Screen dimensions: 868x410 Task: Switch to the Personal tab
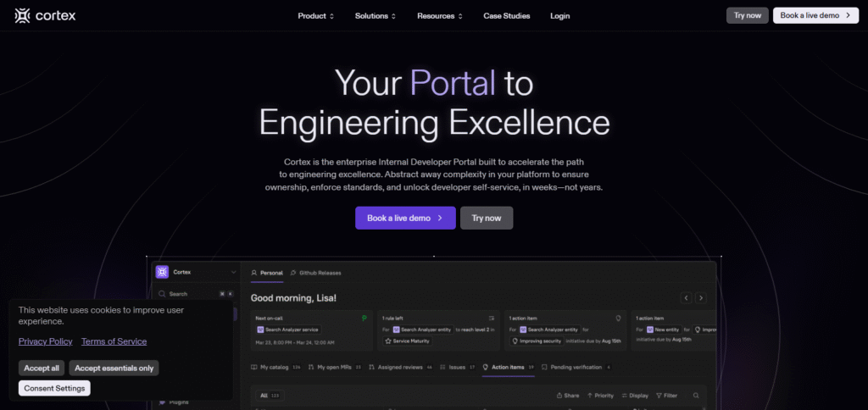267,273
